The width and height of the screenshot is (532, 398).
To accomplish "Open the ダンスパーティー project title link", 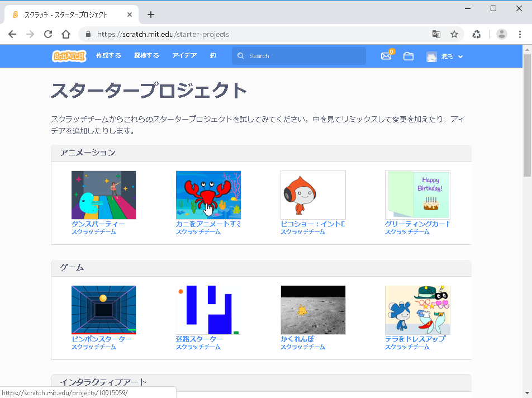I will pos(98,224).
